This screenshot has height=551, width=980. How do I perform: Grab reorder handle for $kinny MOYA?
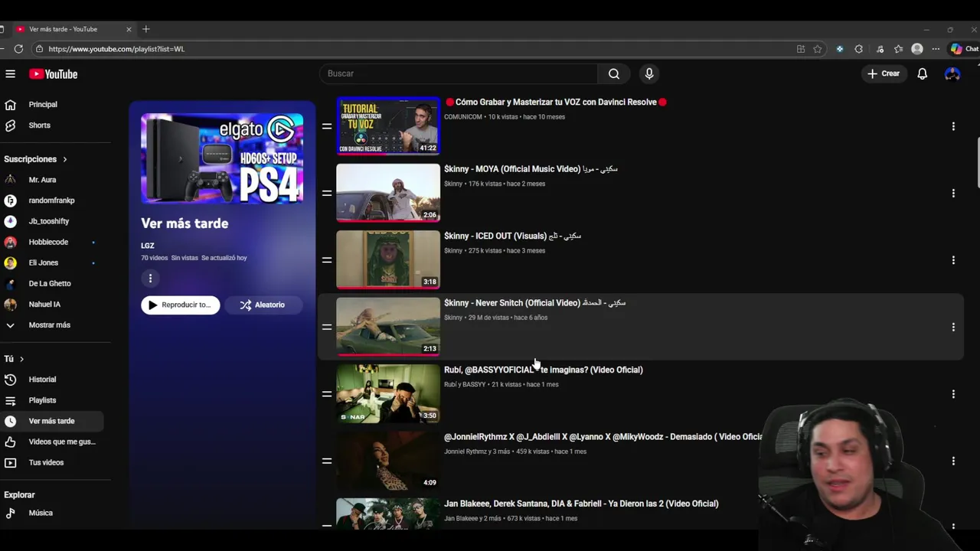pos(327,193)
